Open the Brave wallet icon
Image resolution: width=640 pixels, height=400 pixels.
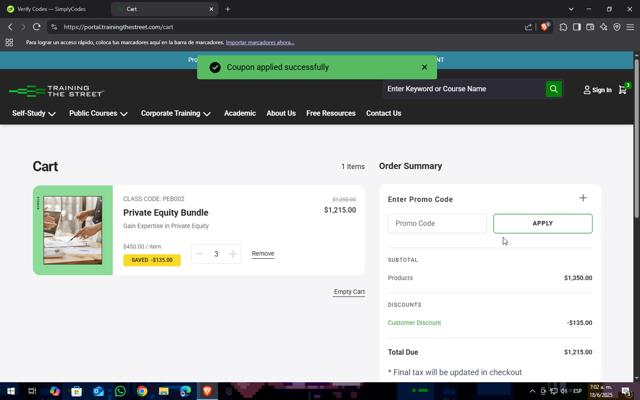point(590,27)
